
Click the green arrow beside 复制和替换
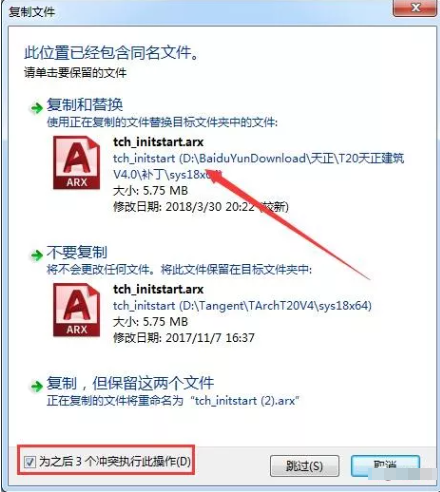coord(37,108)
